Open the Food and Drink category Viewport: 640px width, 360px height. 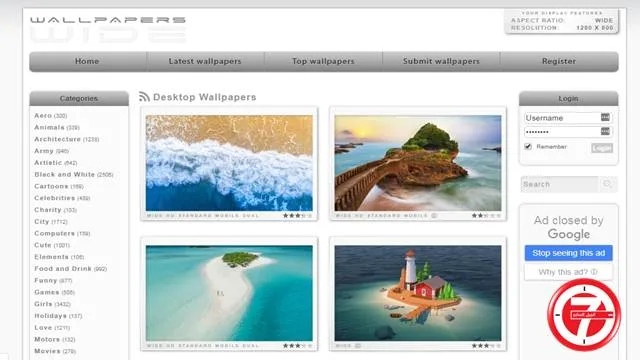click(71, 269)
